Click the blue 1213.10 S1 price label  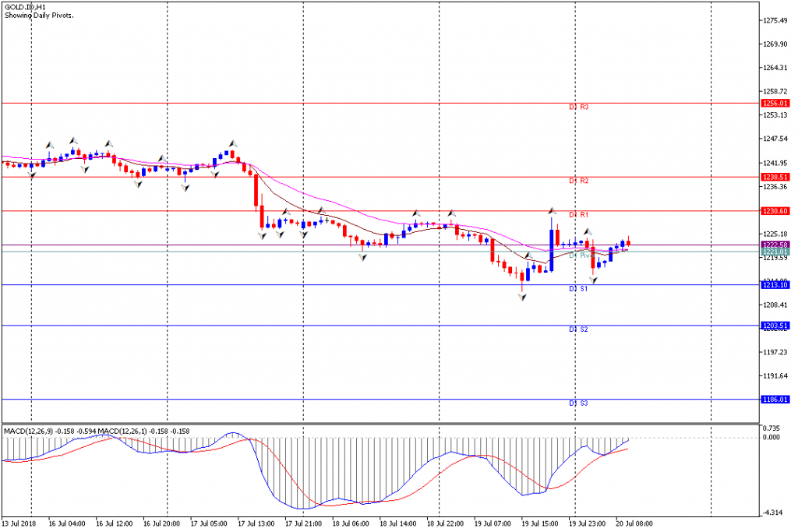coord(775,285)
